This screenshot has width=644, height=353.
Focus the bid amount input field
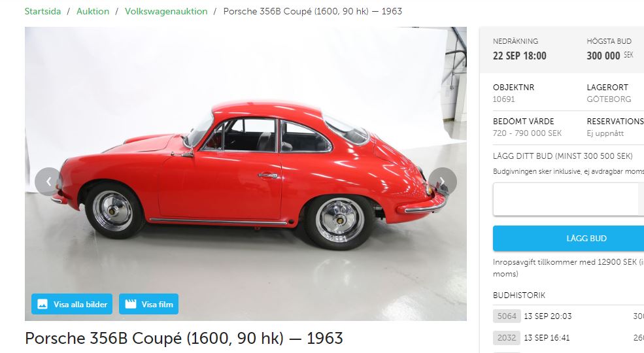pyautogui.click(x=568, y=199)
